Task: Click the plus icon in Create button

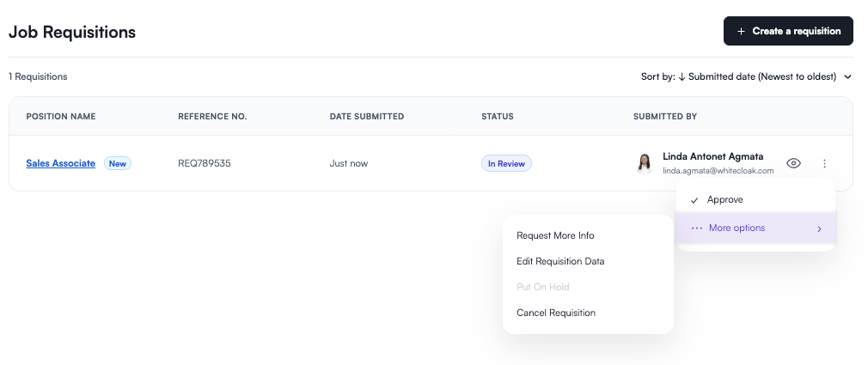Action: [x=741, y=31]
